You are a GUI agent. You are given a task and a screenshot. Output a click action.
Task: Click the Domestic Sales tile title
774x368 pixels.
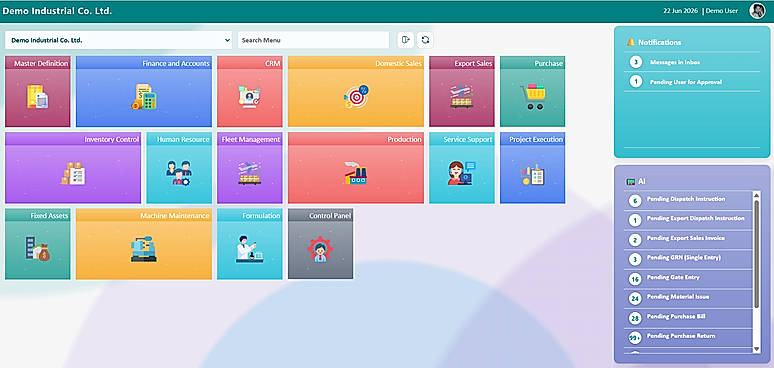pos(398,63)
